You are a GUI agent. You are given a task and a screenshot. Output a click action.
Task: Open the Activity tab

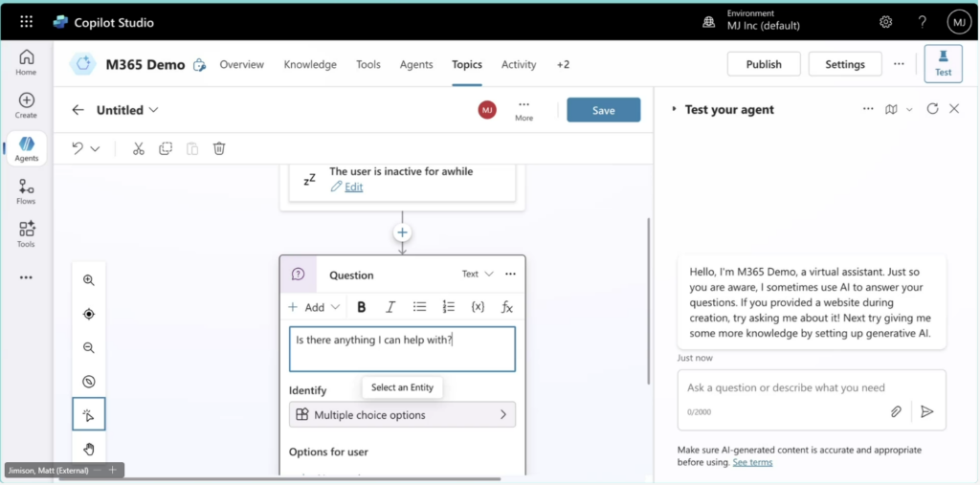pos(519,64)
